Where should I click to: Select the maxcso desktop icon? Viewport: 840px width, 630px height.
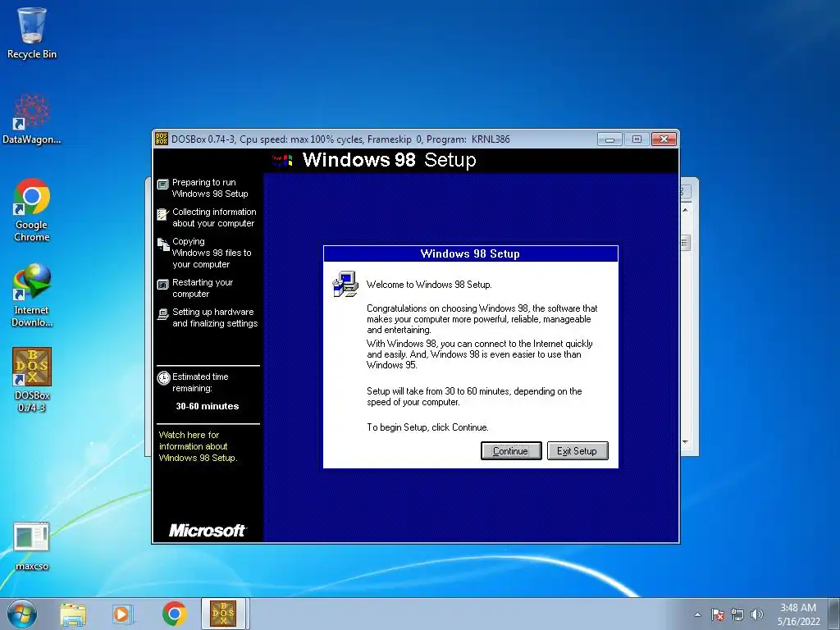(x=32, y=546)
